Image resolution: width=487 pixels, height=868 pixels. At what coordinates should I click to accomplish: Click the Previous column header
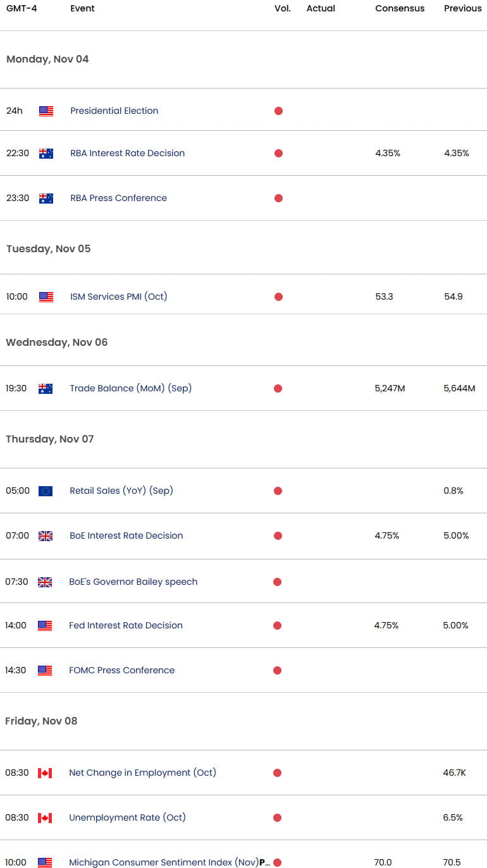463,8
